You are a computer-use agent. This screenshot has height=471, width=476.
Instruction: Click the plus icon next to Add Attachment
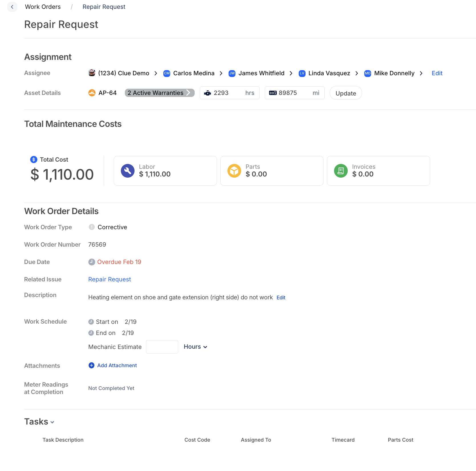[x=91, y=365]
